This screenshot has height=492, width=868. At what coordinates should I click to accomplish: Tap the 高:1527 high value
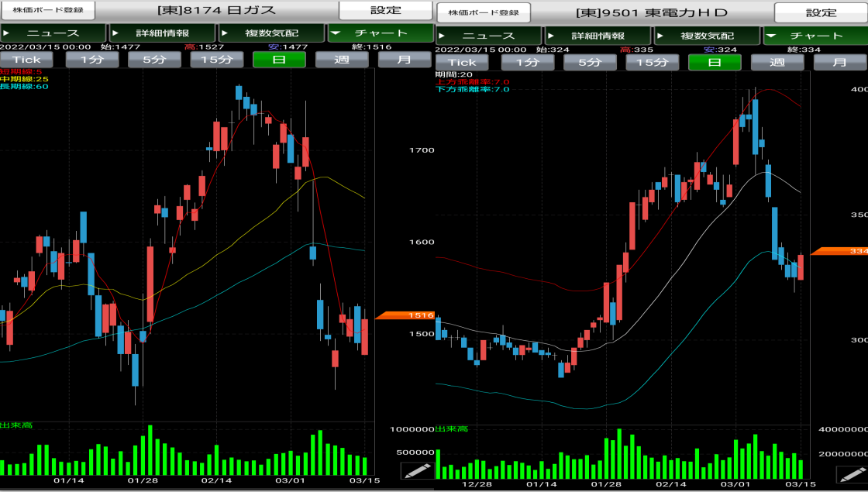tap(205, 47)
